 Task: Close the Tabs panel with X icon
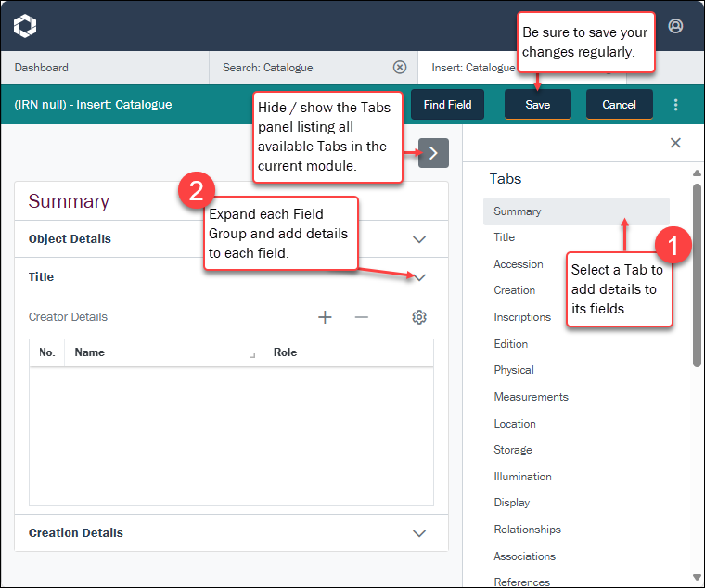[675, 143]
